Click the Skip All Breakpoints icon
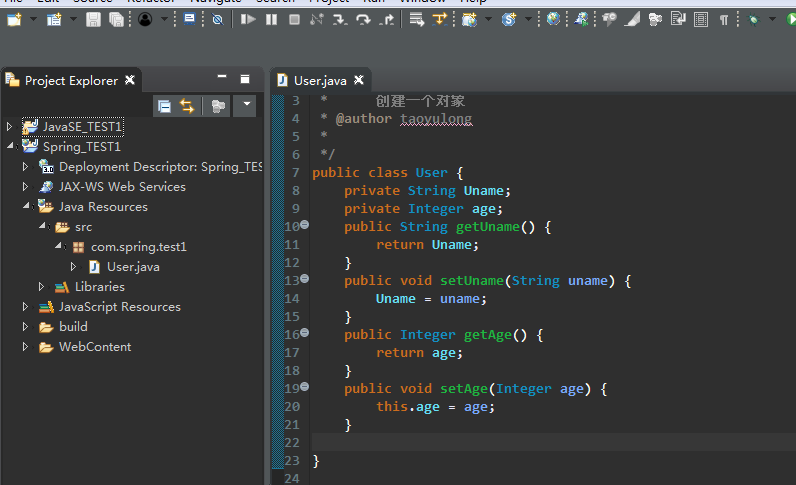Image resolution: width=796 pixels, height=485 pixels. point(217,19)
